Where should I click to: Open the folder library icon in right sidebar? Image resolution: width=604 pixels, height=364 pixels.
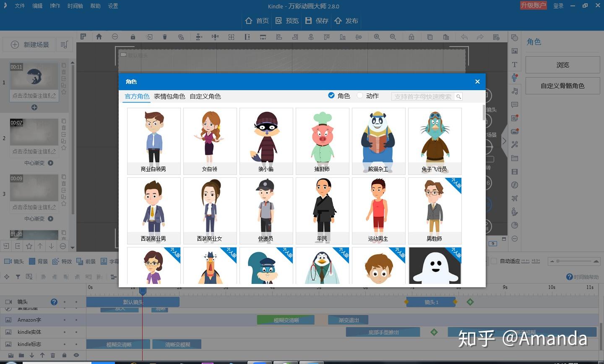click(515, 158)
